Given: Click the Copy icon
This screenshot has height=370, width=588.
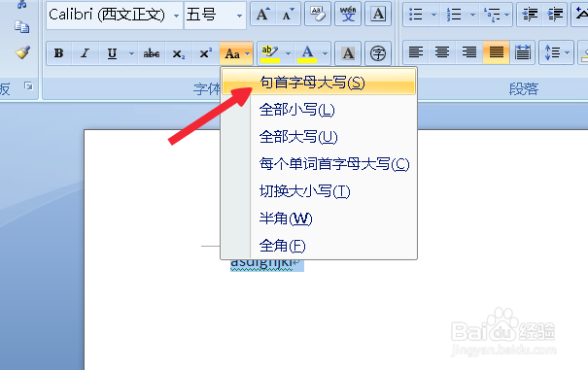Looking at the screenshot, I should tap(21, 27).
